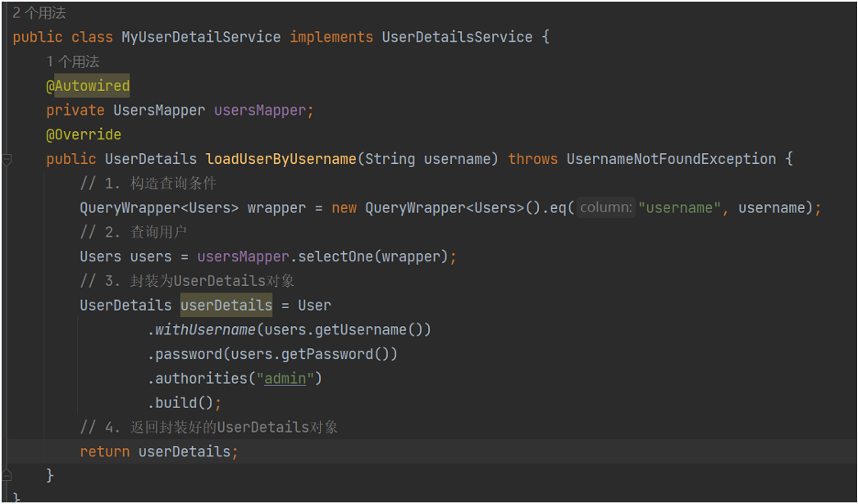Click usersMapper in the selectOne statement
Viewport: 858px width, 504px height.
(x=243, y=257)
